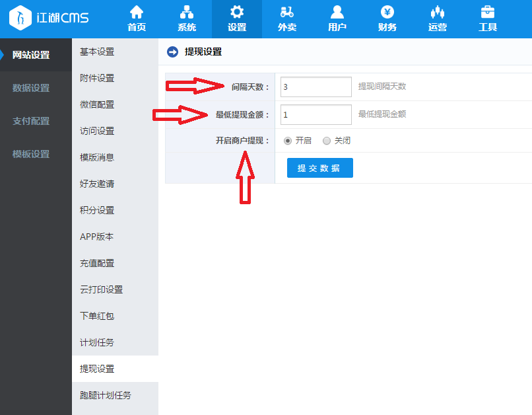Open the 工具 toolbox icon

tap(488, 13)
